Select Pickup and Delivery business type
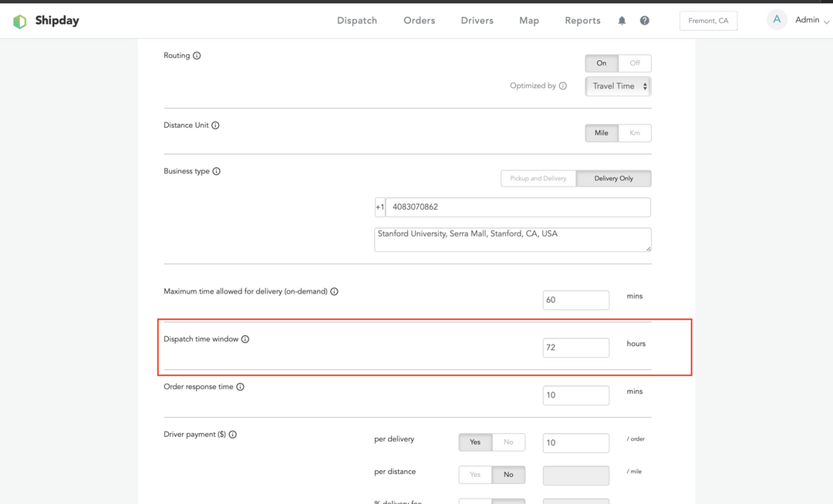 click(x=538, y=179)
